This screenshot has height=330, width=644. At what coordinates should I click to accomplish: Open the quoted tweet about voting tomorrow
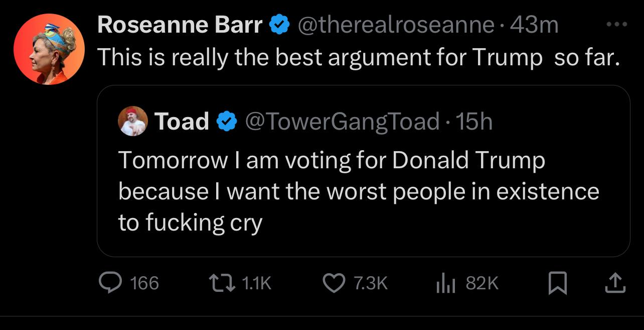tap(358, 191)
